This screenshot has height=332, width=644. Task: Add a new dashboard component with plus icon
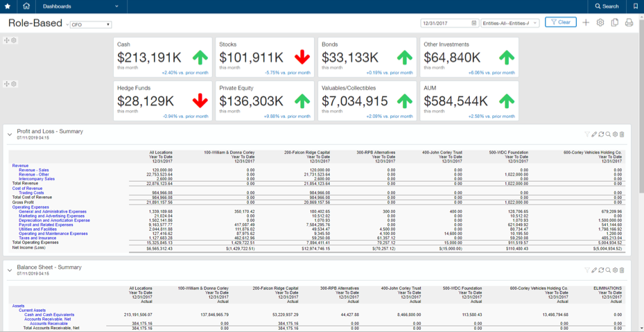tap(586, 23)
